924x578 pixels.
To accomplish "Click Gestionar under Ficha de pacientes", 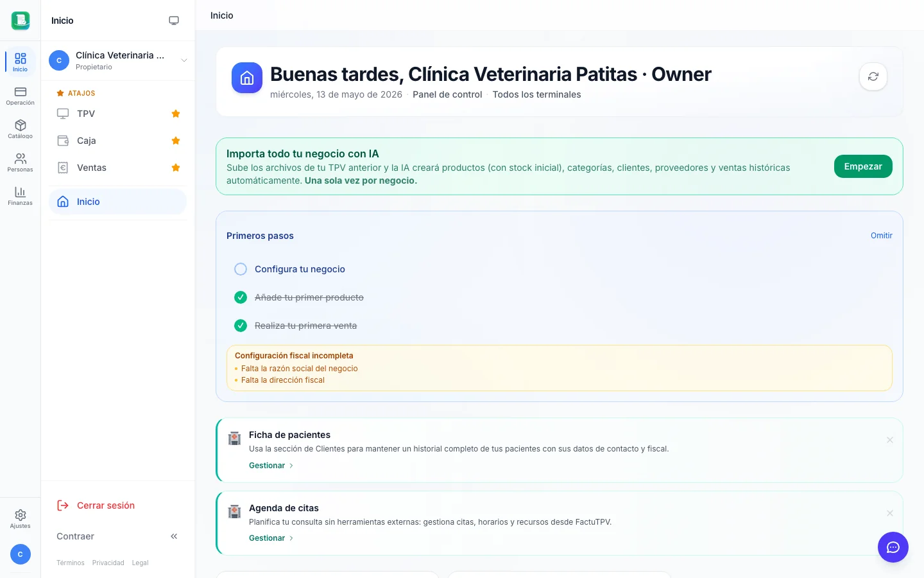I will (267, 466).
